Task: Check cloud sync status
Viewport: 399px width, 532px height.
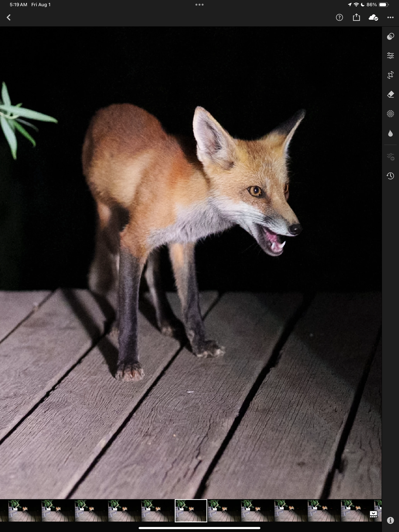Action: 373,17
